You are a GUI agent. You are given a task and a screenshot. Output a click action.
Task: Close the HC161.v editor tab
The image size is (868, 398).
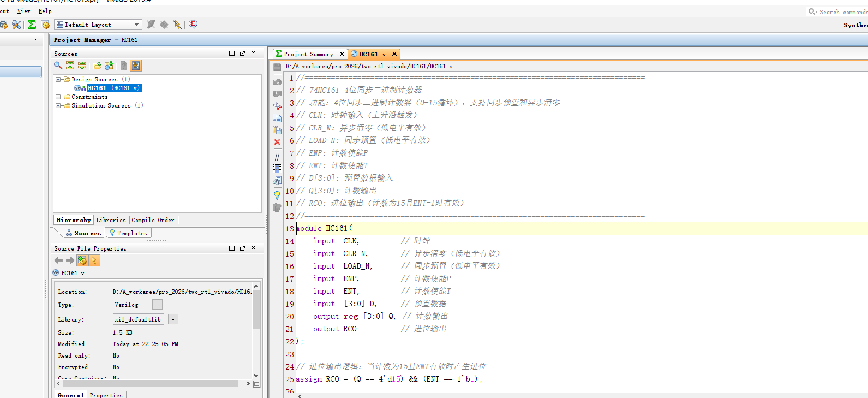pos(394,54)
